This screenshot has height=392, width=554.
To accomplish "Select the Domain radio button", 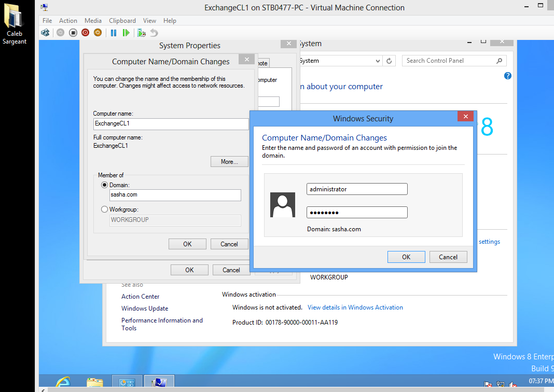I will 105,185.
